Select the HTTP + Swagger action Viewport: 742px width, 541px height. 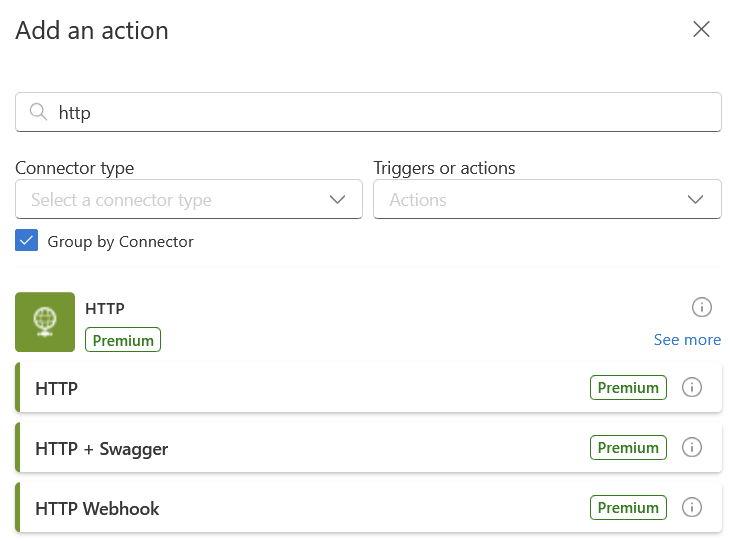pyautogui.click(x=369, y=447)
